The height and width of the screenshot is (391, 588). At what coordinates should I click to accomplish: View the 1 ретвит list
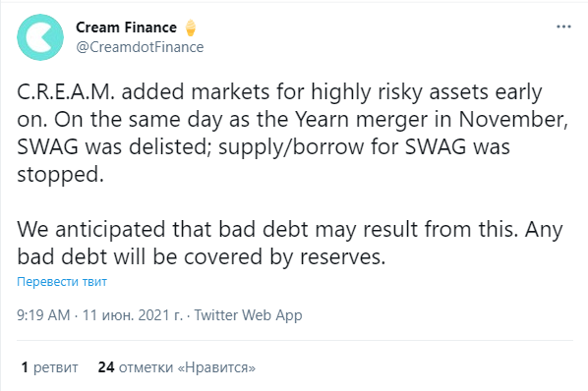pyautogui.click(x=49, y=367)
